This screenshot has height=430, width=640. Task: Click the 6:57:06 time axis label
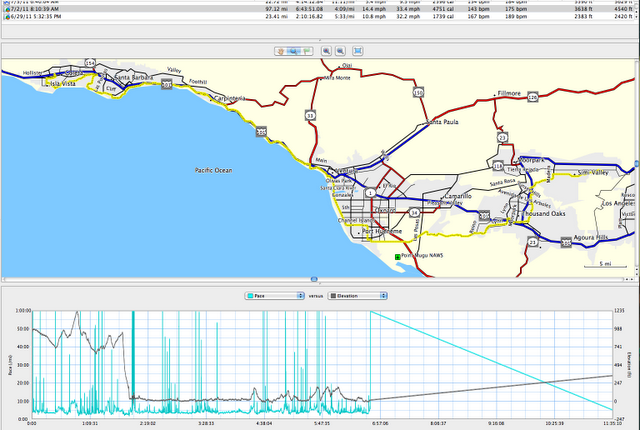(380, 423)
